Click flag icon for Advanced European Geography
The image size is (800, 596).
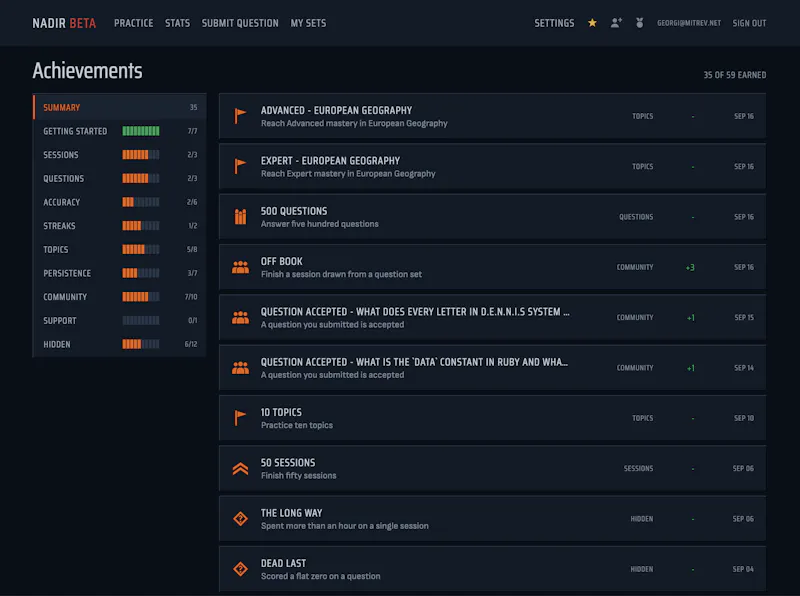pyautogui.click(x=240, y=116)
